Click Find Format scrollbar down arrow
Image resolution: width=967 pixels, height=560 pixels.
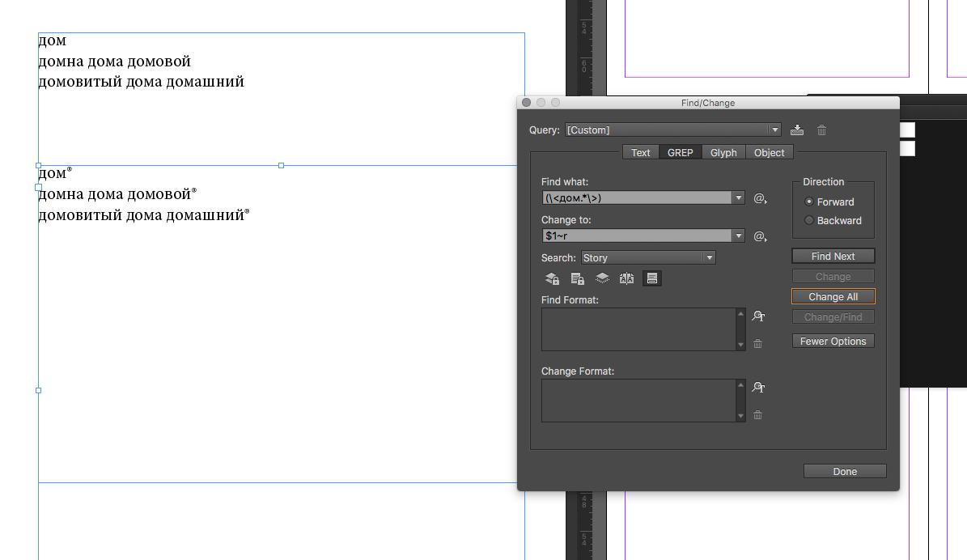click(740, 346)
